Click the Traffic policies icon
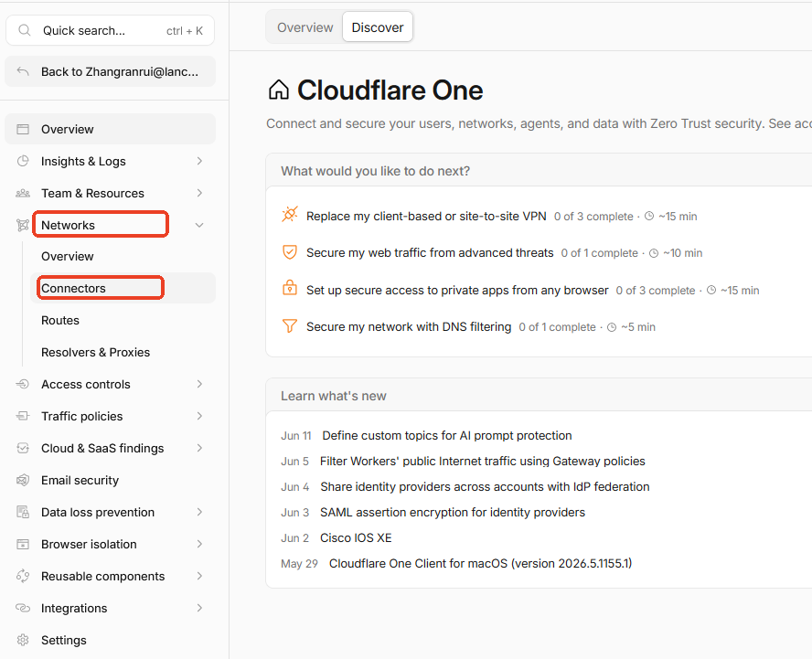The image size is (812, 659). 23,416
